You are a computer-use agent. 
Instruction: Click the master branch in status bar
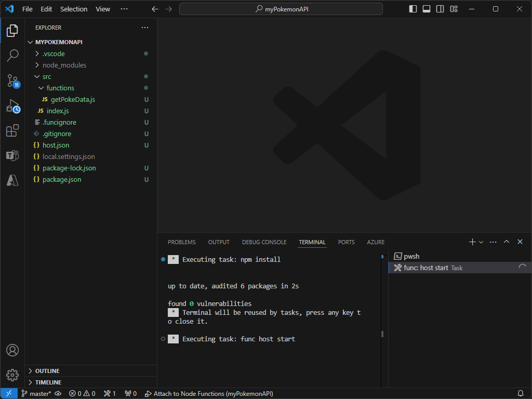[x=36, y=394]
